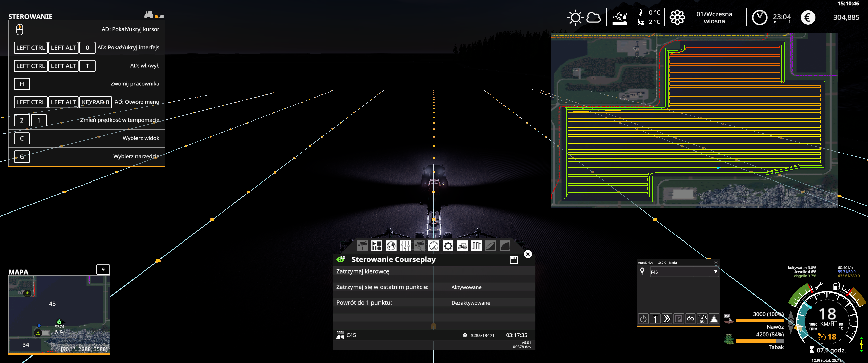This screenshot has height=363, width=868.
Task: Select the Courseplay find course magnifier tab
Action: pos(420,246)
